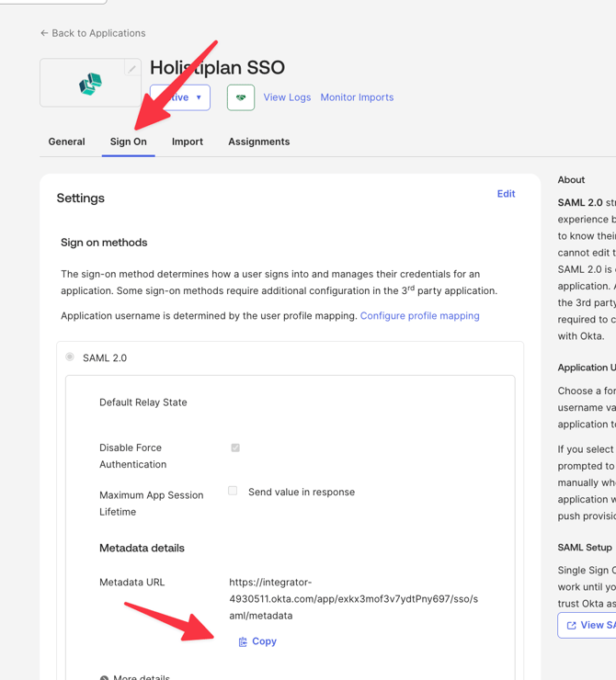Click the Metadata URL text
The height and width of the screenshot is (680, 616).
[353, 598]
